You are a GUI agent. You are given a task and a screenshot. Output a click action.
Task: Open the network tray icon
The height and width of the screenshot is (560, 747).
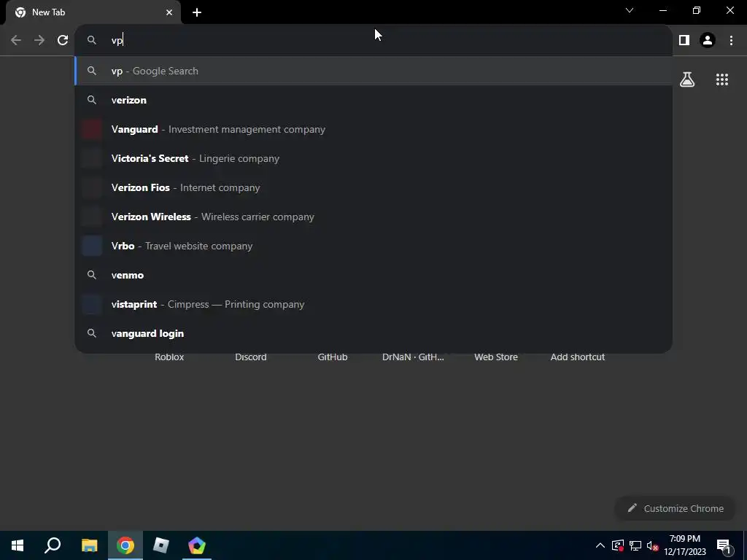pos(635,545)
